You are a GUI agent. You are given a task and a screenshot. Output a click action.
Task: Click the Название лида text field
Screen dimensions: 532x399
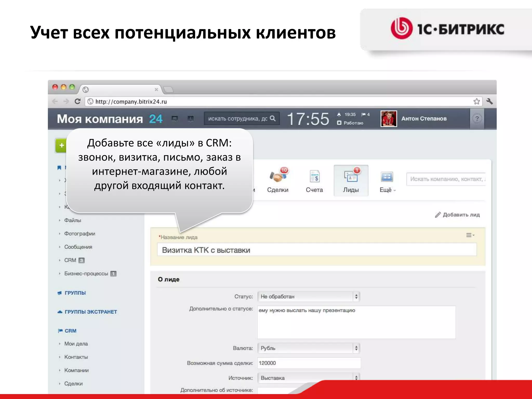click(x=317, y=250)
